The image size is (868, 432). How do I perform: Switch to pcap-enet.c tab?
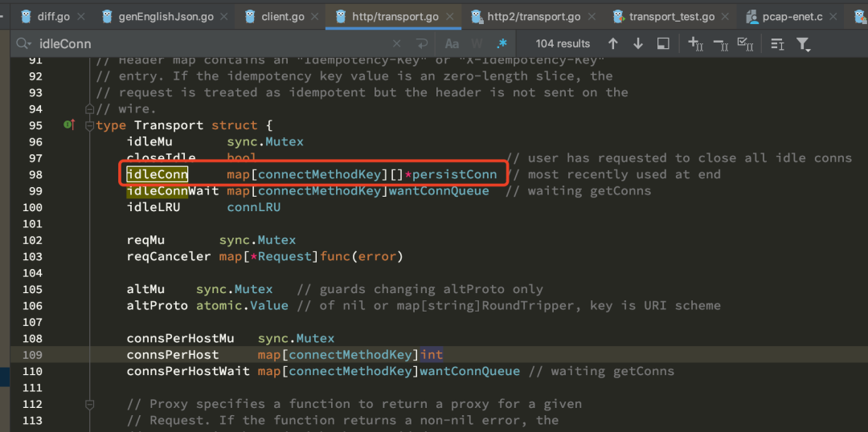(792, 17)
